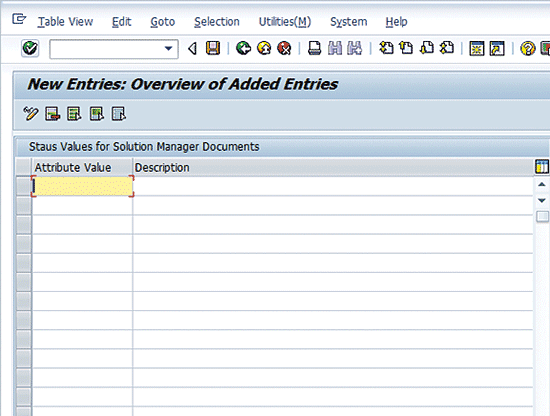550x416 pixels.
Task: Click the green checkmark Enter icon
Action: pyautogui.click(x=30, y=48)
